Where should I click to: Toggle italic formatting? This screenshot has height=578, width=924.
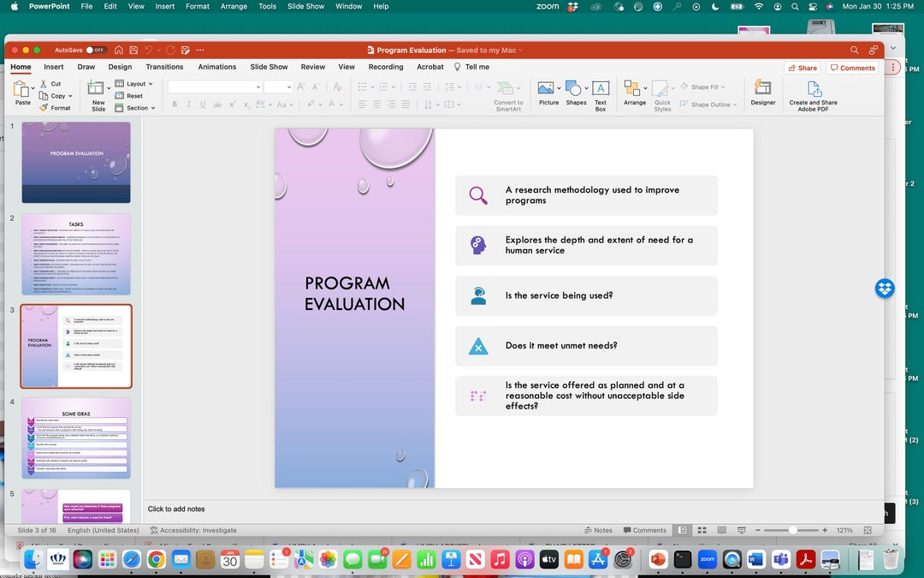tap(189, 104)
